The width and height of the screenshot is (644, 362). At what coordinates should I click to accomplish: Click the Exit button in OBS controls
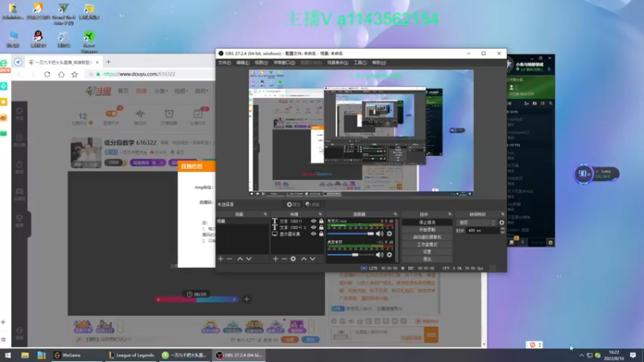(x=427, y=259)
